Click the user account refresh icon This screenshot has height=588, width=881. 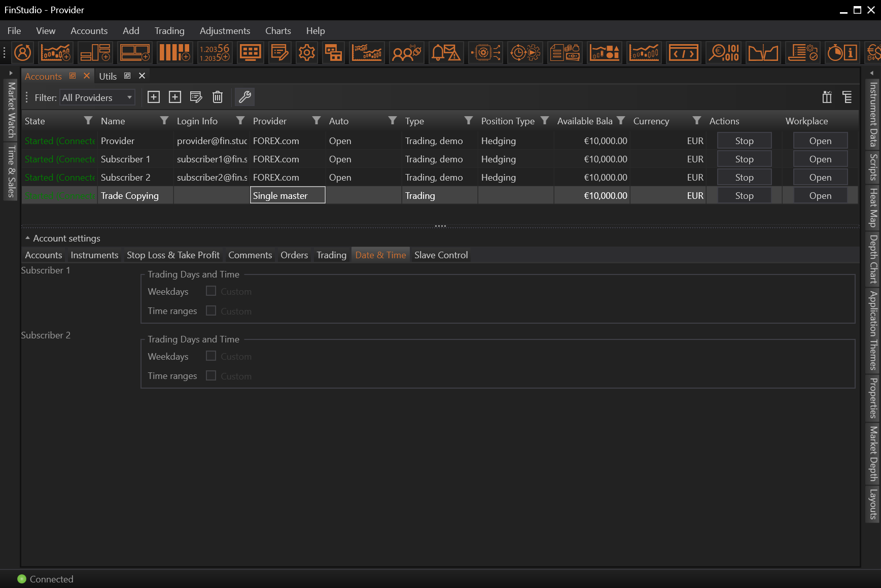pyautogui.click(x=23, y=53)
